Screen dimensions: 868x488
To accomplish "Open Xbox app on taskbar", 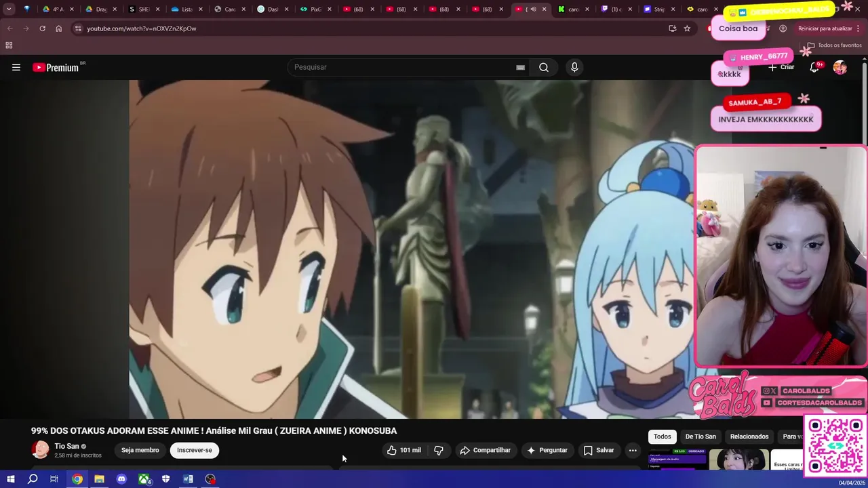I will click(x=144, y=479).
